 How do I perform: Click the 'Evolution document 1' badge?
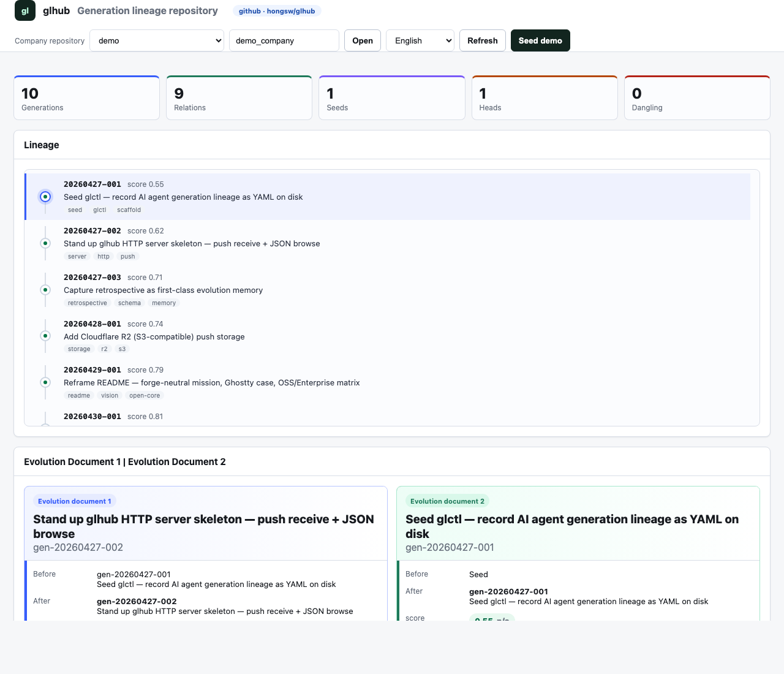pyautogui.click(x=75, y=501)
